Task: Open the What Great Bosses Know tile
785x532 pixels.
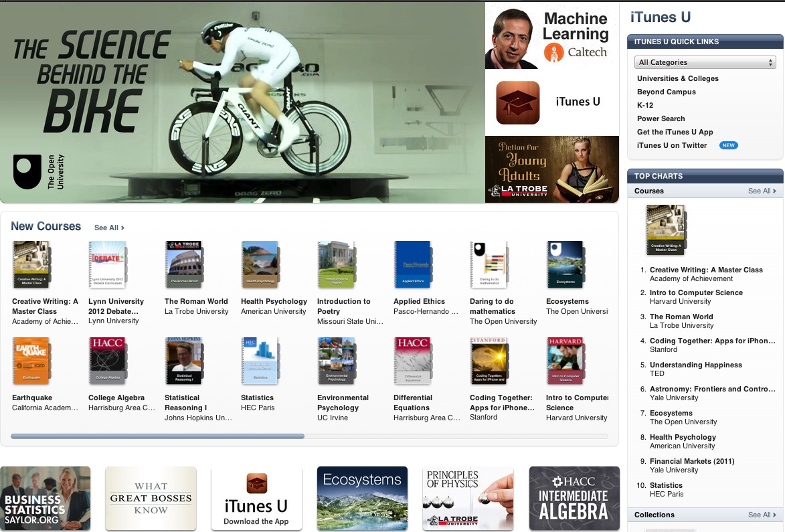Action: (x=151, y=499)
